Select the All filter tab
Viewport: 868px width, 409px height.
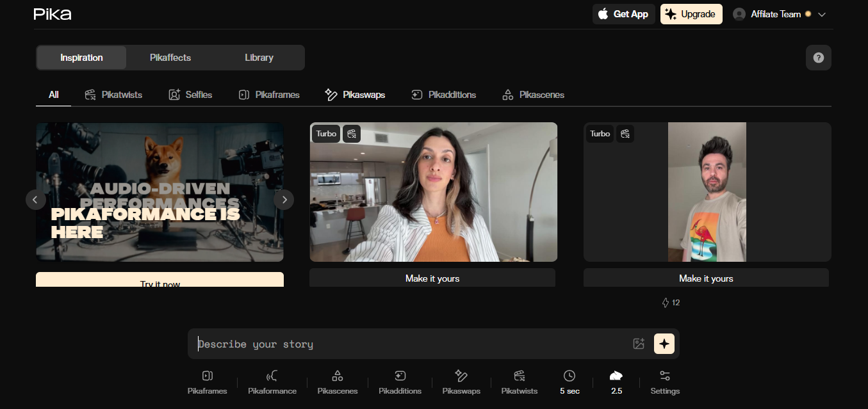[54, 95]
